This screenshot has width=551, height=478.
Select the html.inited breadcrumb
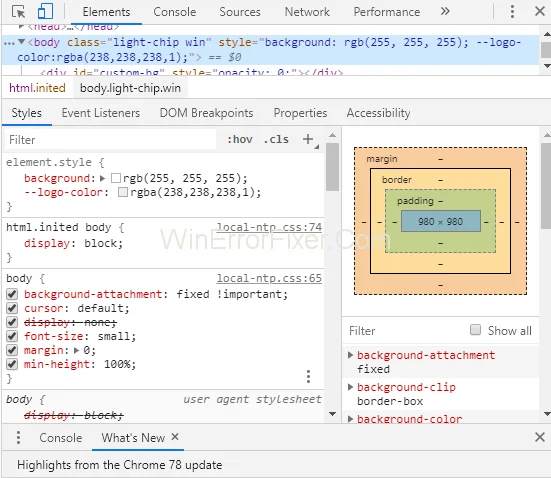point(37,88)
